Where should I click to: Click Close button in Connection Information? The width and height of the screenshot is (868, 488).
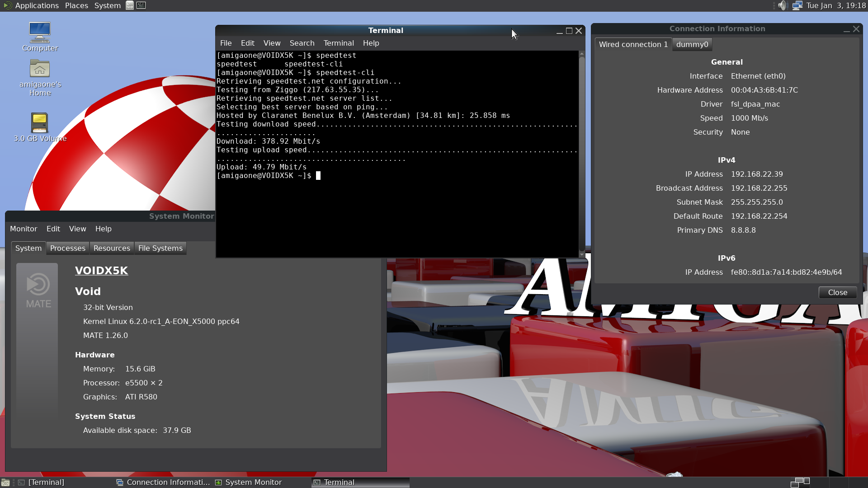click(838, 292)
